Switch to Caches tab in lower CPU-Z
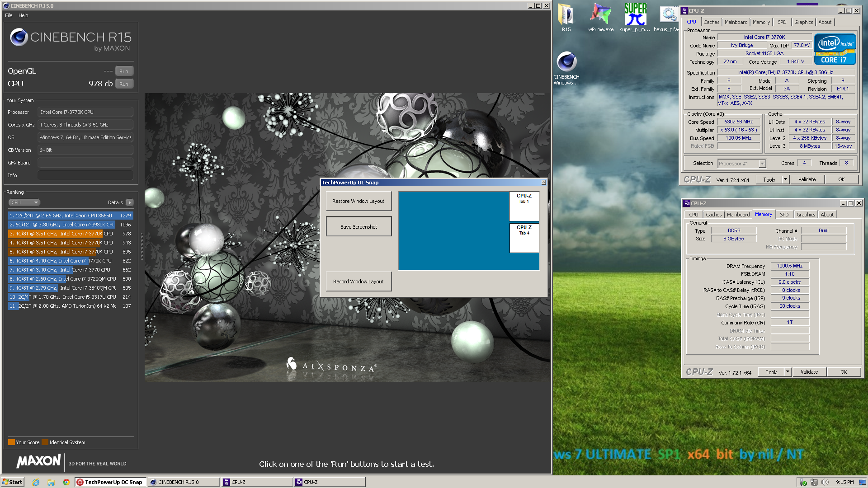868x488 pixels. point(713,215)
